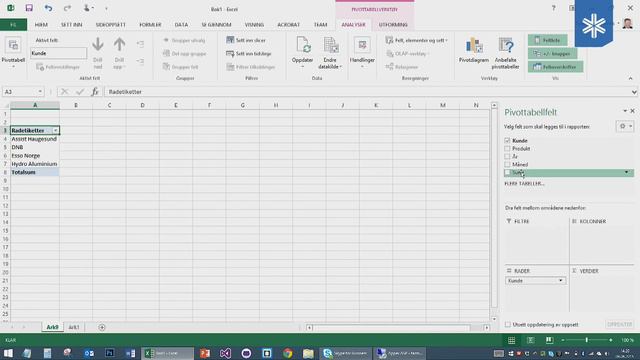
Task: Open Anbefalte pivottabeller
Action: pos(505,52)
